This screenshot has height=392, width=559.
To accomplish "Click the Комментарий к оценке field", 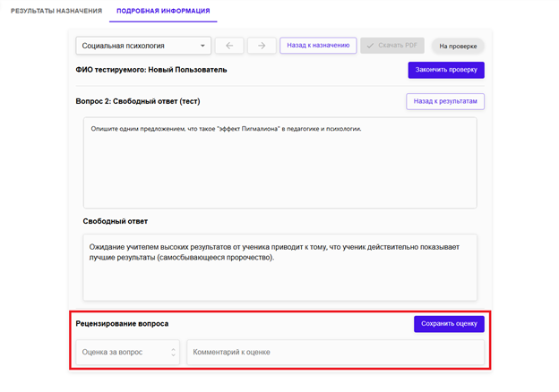I will pos(335,352).
